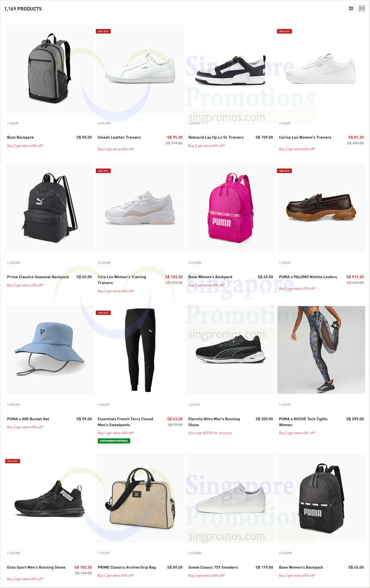
Task: Open PUMA x PALOMO Nitefox Loafers title
Action: tap(308, 277)
